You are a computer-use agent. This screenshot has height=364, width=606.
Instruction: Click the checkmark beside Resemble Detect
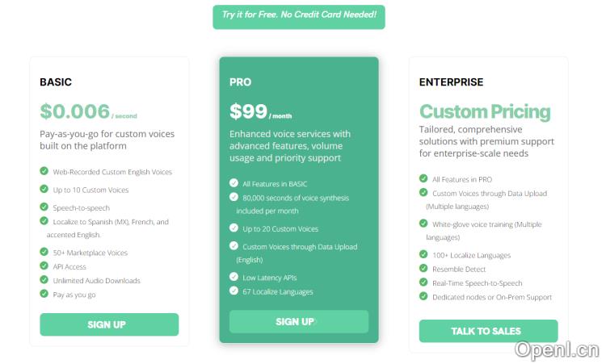point(423,269)
